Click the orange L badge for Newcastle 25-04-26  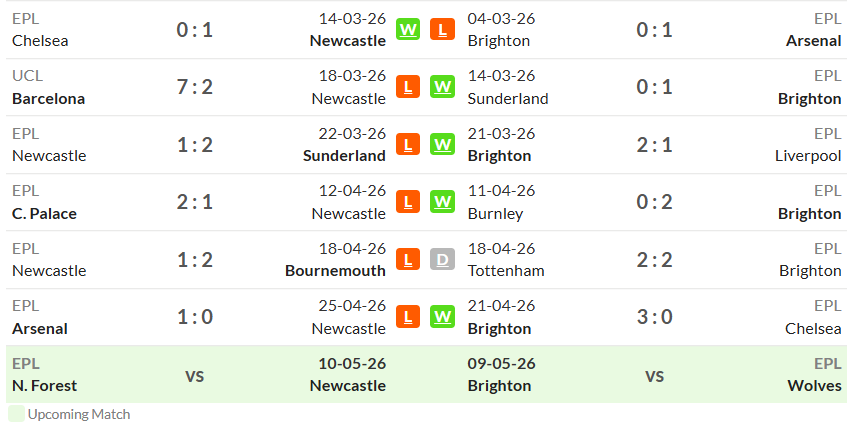[408, 317]
